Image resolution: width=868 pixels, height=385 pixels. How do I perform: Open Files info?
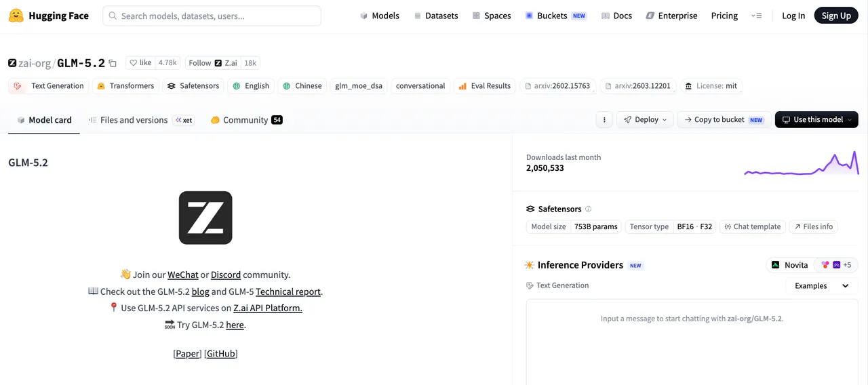click(813, 226)
